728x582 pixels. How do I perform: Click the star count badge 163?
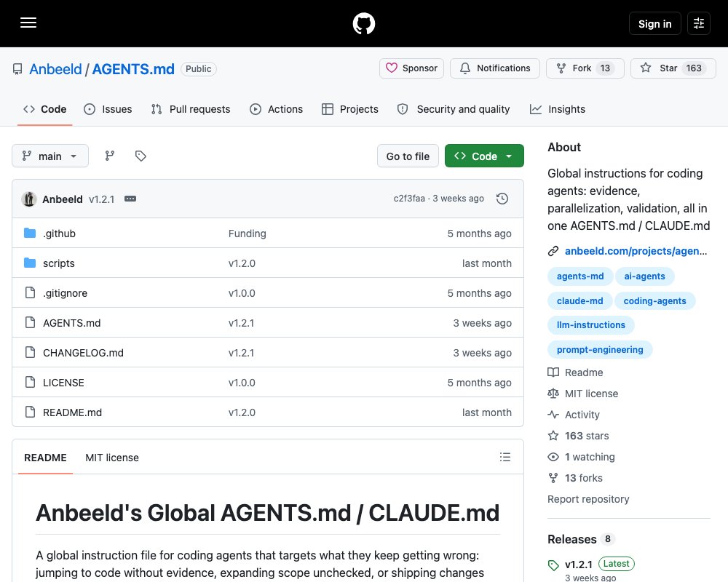(x=694, y=68)
